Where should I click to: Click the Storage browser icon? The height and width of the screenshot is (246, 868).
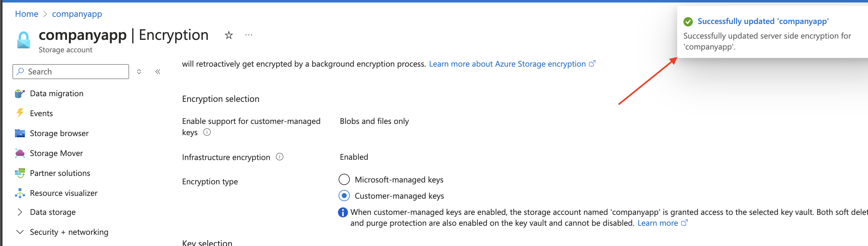[20, 133]
